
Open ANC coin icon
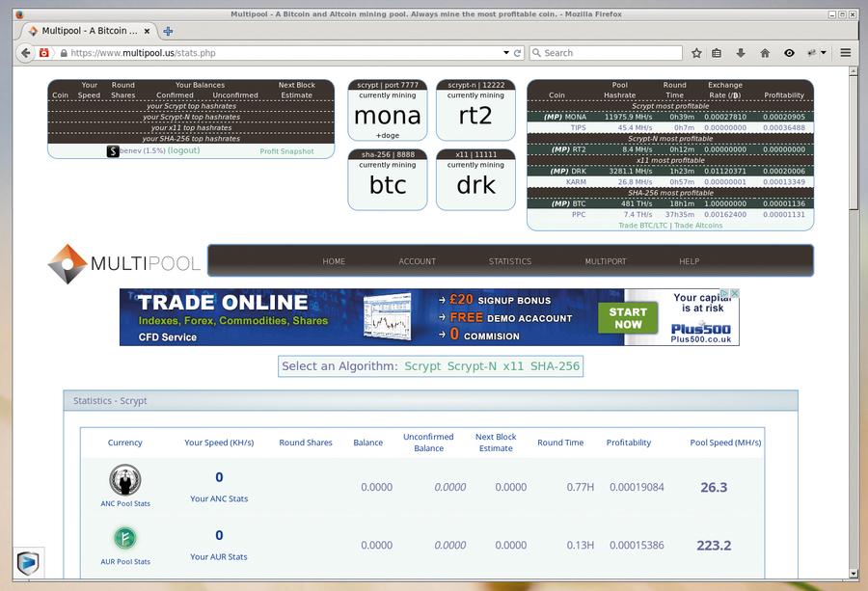pyautogui.click(x=125, y=480)
